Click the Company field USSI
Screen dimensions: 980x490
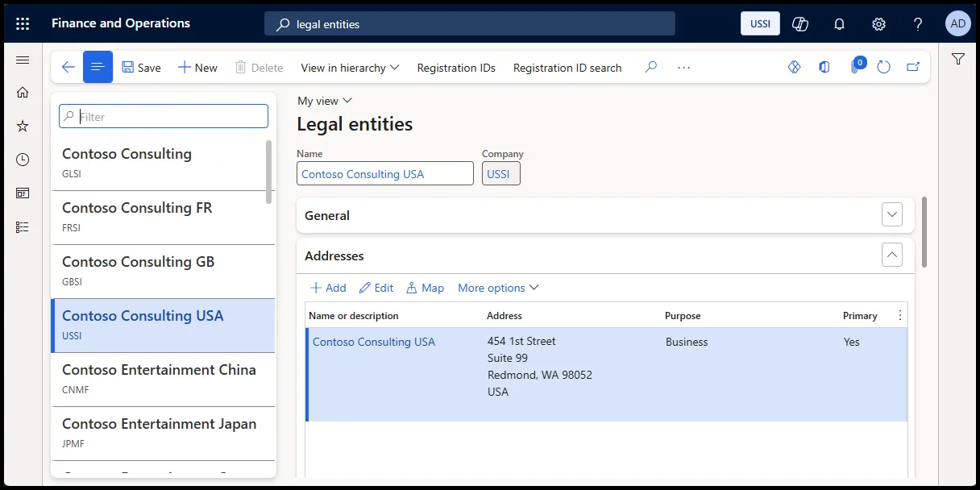click(501, 174)
